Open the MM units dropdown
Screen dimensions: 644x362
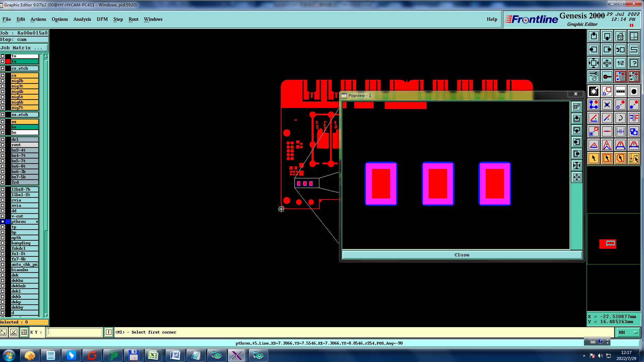tap(628, 332)
